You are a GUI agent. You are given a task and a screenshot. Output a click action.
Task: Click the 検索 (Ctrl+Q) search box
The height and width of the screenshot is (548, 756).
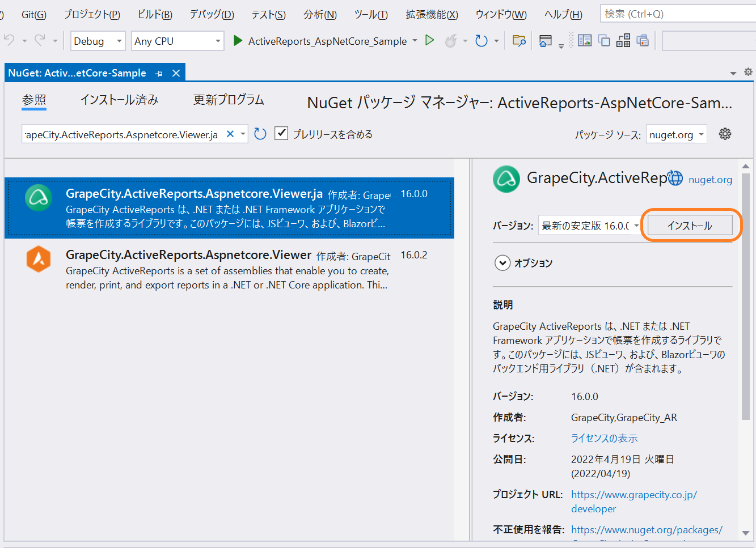click(x=678, y=14)
